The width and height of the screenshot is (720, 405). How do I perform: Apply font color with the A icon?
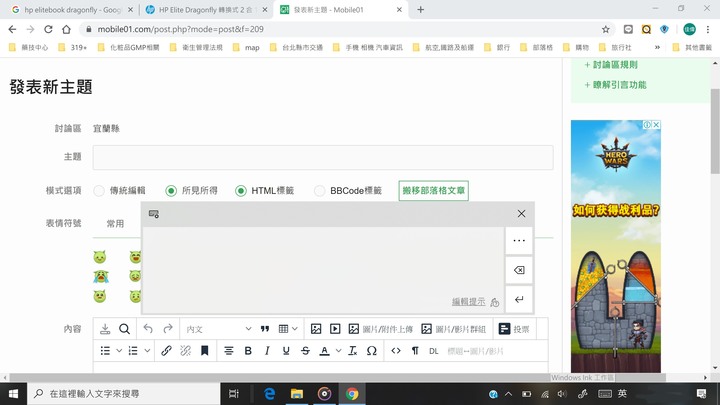point(325,351)
